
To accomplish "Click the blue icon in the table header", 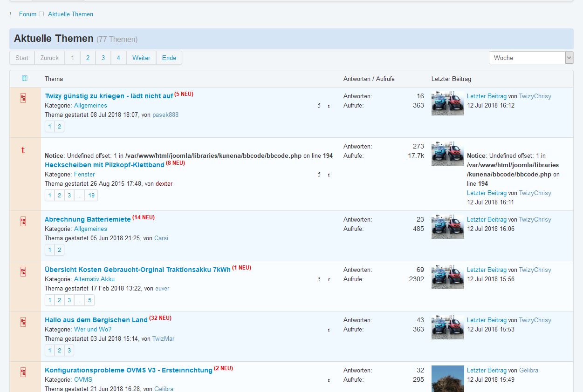I will [x=25, y=79].
